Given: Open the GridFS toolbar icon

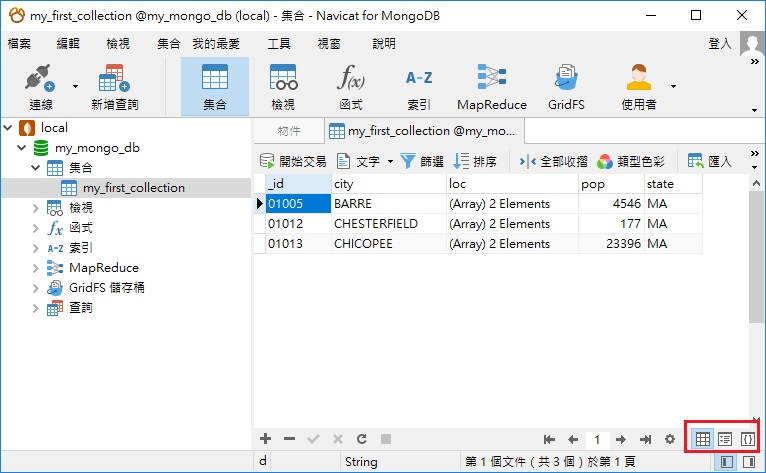Looking at the screenshot, I should coord(566,80).
